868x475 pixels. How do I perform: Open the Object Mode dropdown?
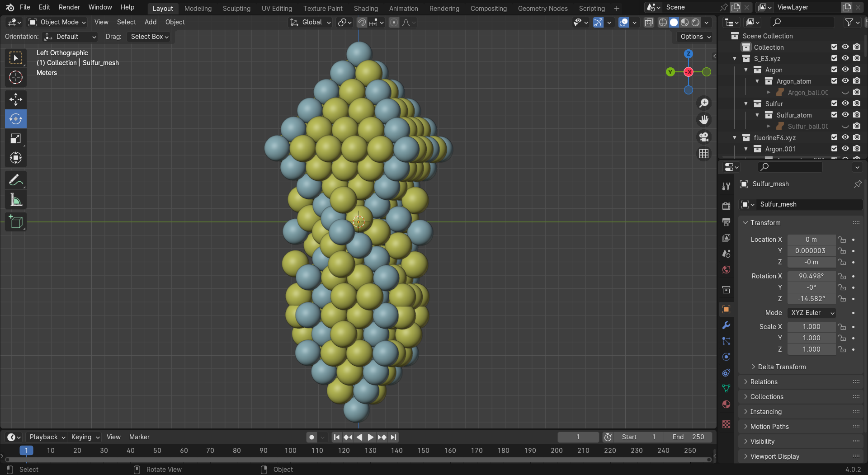coord(57,22)
